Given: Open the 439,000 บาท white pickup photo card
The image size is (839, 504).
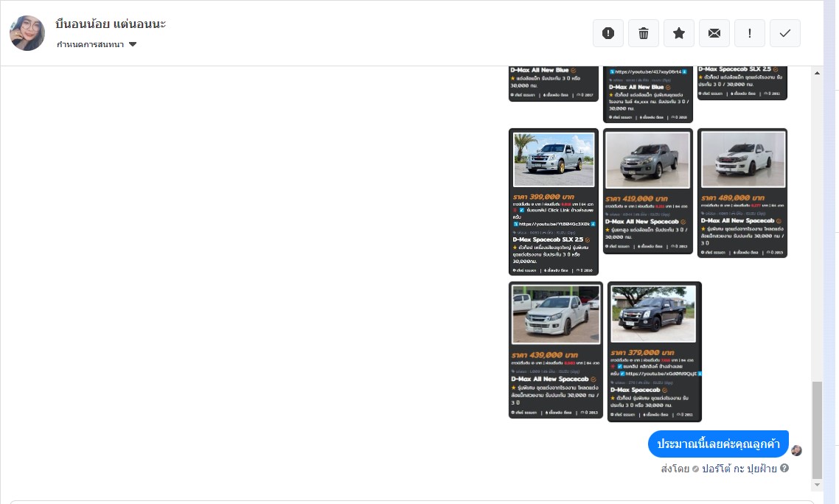Looking at the screenshot, I should click(555, 350).
